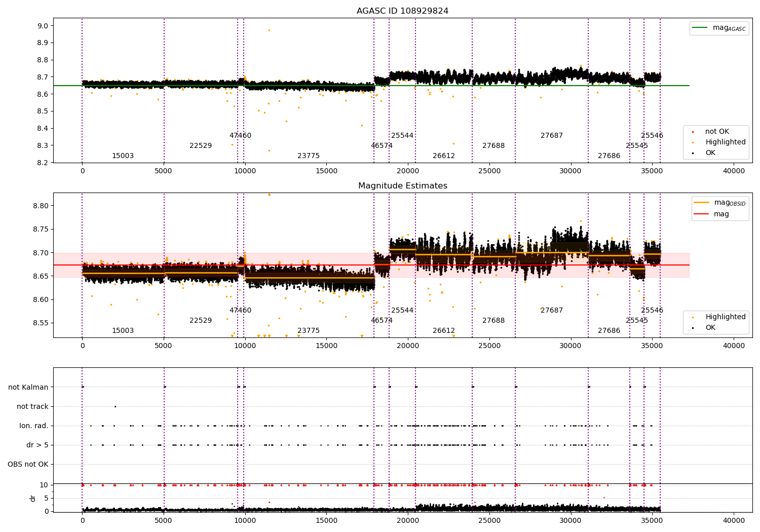760x532 pixels.
Task: Click obsid label 25546 in the top plot
Action: (x=652, y=136)
